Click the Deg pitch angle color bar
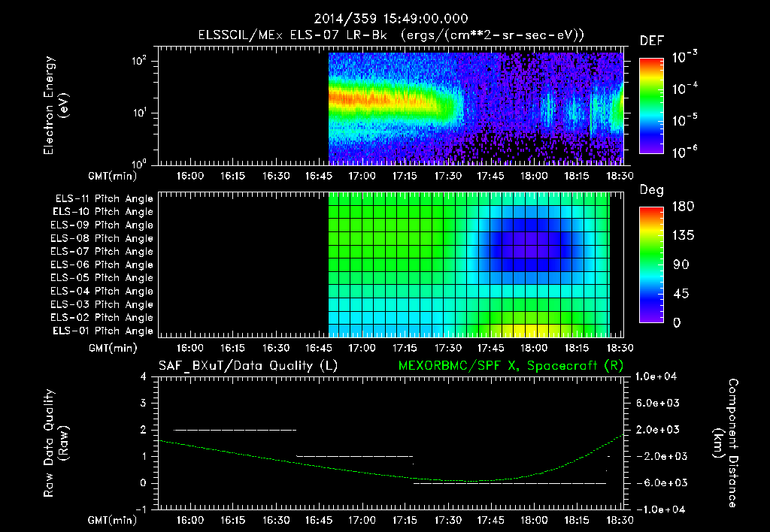This screenshot has width=770, height=532. point(652,265)
